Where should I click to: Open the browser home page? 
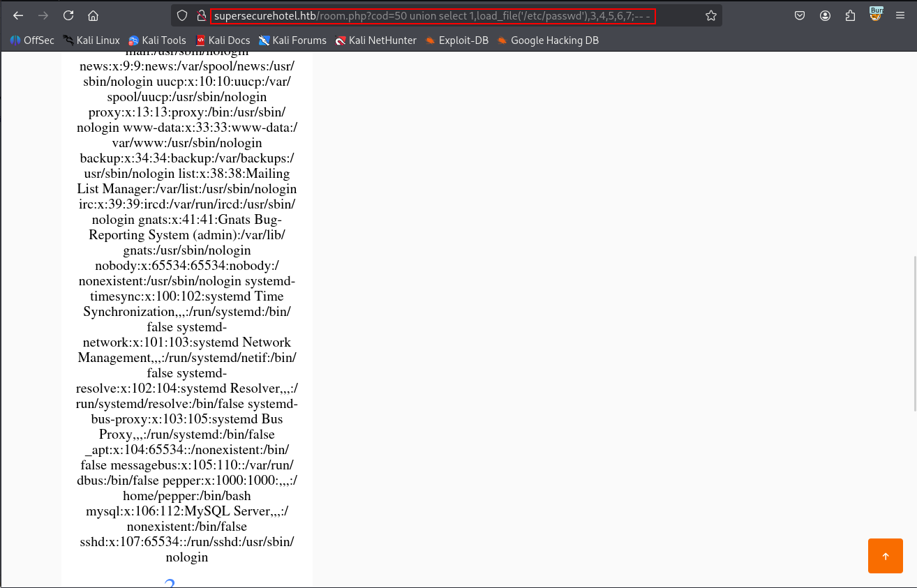pyautogui.click(x=93, y=15)
